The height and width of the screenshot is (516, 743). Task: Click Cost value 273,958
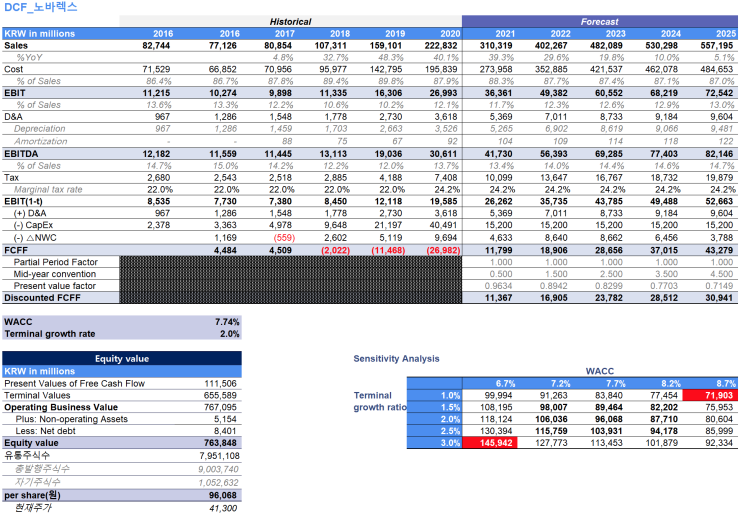pos(498,69)
